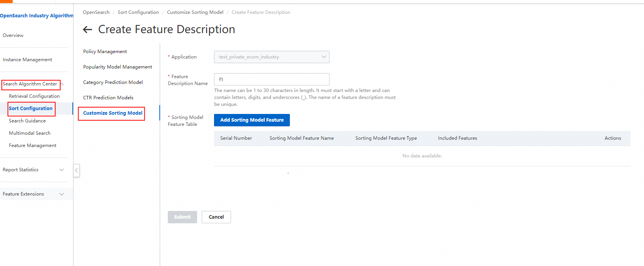This screenshot has height=266, width=644.
Task: Click the Add Sorting Model Feature button
Action: point(252,120)
